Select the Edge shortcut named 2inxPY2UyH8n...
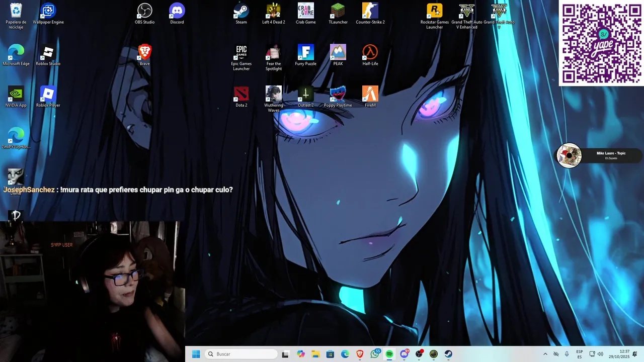Viewport: 644px width, 362px height. [16, 138]
